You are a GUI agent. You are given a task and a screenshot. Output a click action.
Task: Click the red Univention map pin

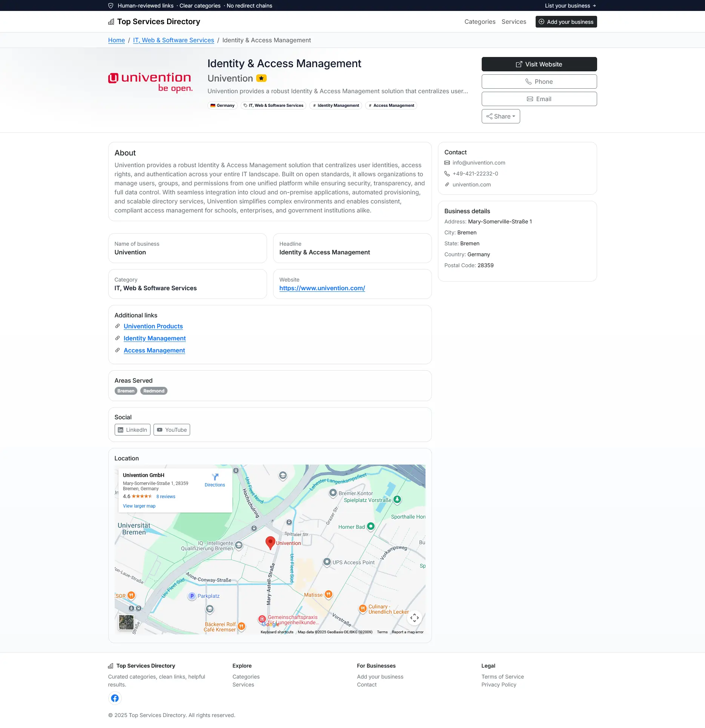click(x=270, y=543)
